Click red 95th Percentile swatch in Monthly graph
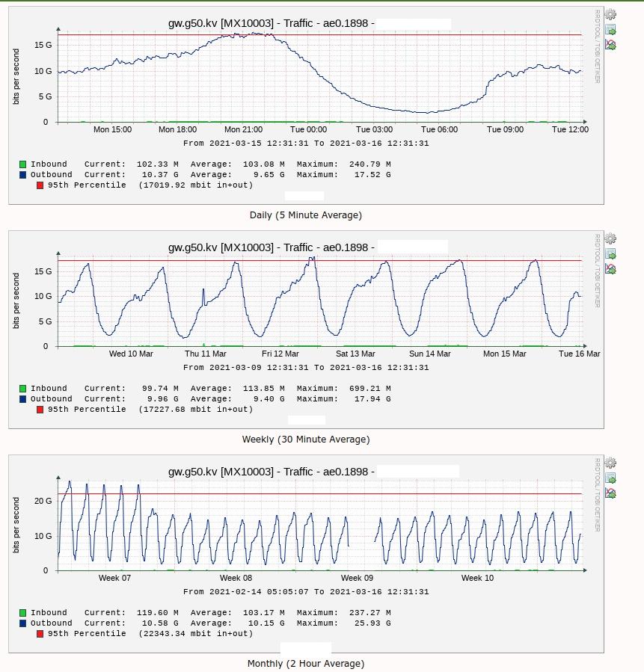The image size is (644, 672). coord(40,633)
